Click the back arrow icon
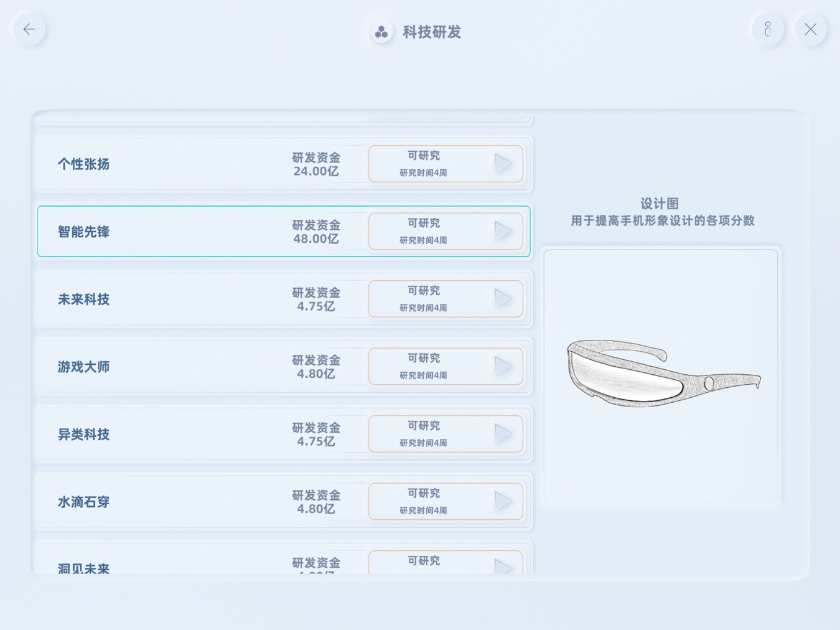Screen dimensions: 840x630 29,29
